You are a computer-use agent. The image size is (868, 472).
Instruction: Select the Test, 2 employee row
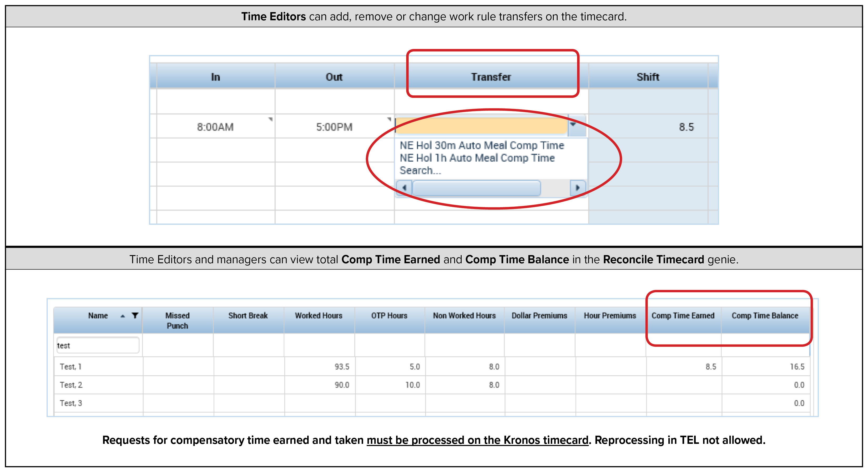(71, 385)
